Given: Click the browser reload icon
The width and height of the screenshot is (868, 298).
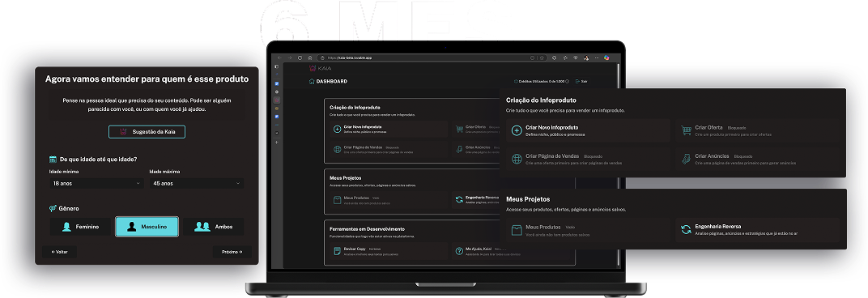Looking at the screenshot, I should point(300,57).
